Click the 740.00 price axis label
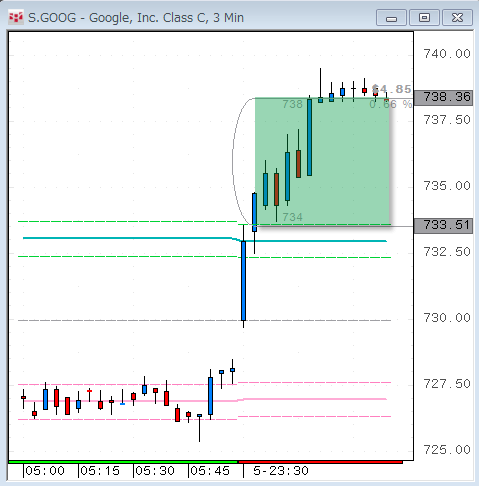 [x=447, y=54]
